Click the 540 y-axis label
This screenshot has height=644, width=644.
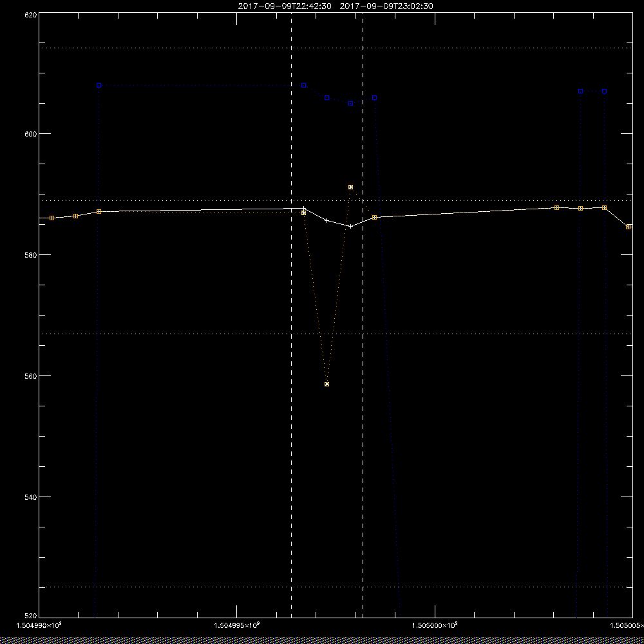(32, 497)
